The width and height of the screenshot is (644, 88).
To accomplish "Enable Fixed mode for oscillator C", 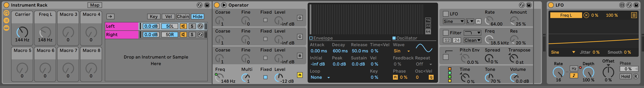I will coord(265,39).
